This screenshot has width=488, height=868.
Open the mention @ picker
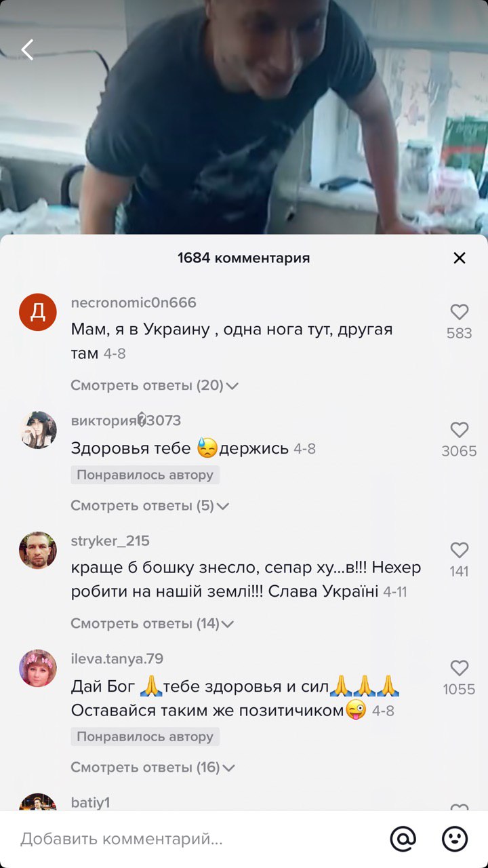click(403, 839)
